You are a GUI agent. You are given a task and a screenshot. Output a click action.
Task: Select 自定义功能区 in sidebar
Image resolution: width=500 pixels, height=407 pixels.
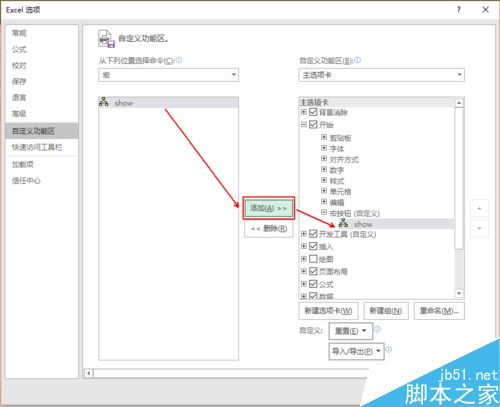(42, 131)
